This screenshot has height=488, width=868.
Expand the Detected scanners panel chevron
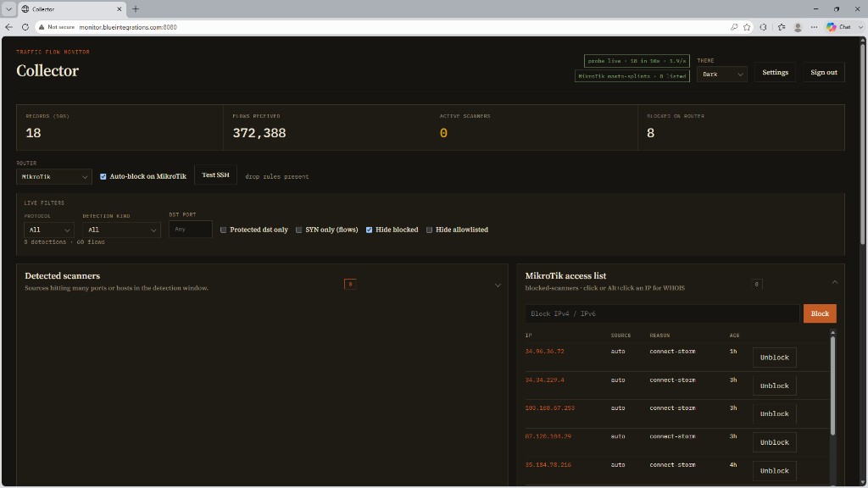pos(498,285)
